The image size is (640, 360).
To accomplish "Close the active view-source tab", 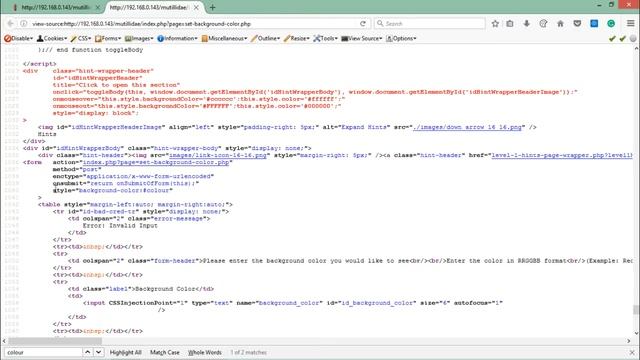I will click(x=196, y=7).
